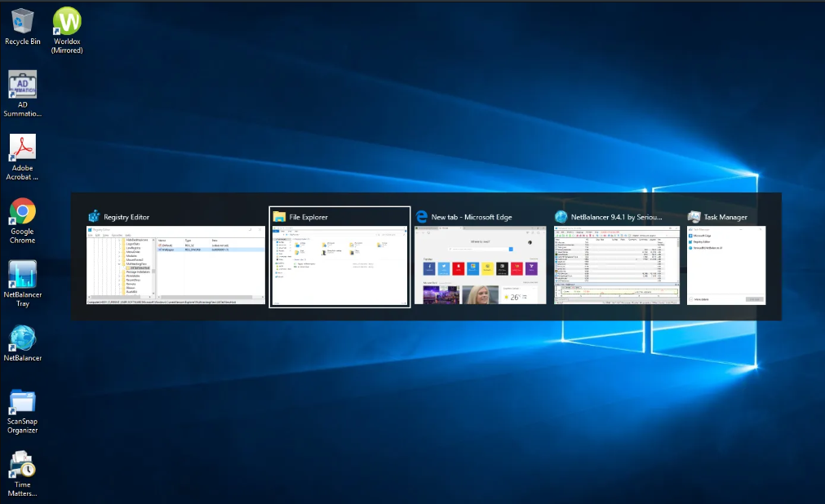Select Microsoft Edge icon in task switcher

(x=421, y=217)
